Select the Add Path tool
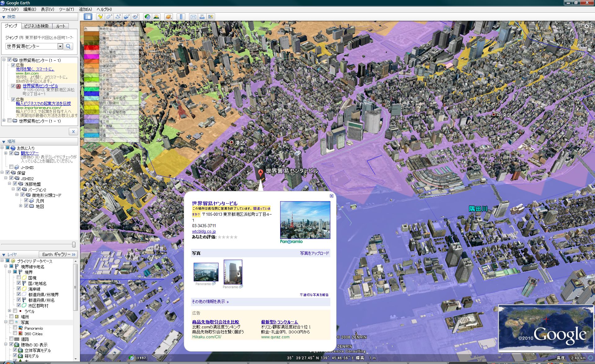The width and height of the screenshot is (595, 364). (118, 16)
